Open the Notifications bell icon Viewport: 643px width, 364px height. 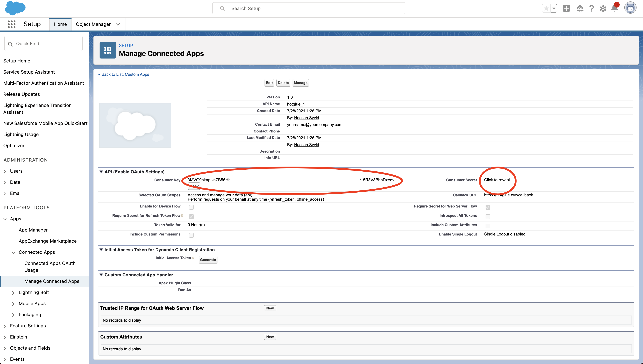[x=614, y=8]
